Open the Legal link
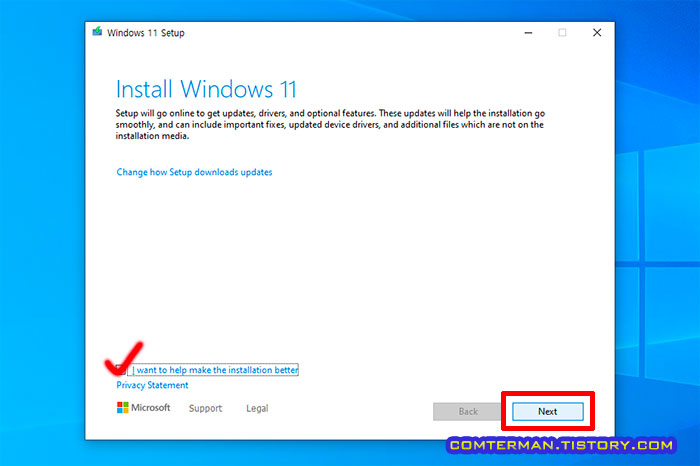 pyautogui.click(x=257, y=408)
